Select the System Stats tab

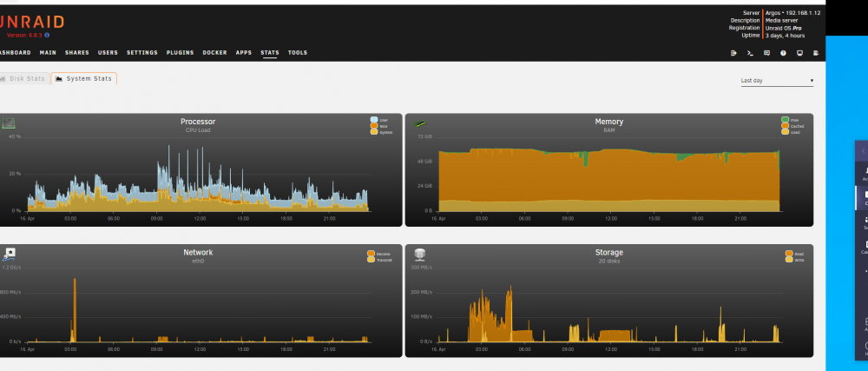[84, 78]
